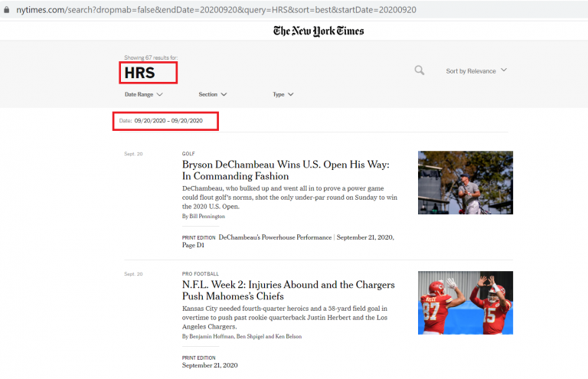The height and width of the screenshot is (379, 588).
Task: Open Bryson DeChambeau Wins U.S. Open article
Action: coord(286,170)
